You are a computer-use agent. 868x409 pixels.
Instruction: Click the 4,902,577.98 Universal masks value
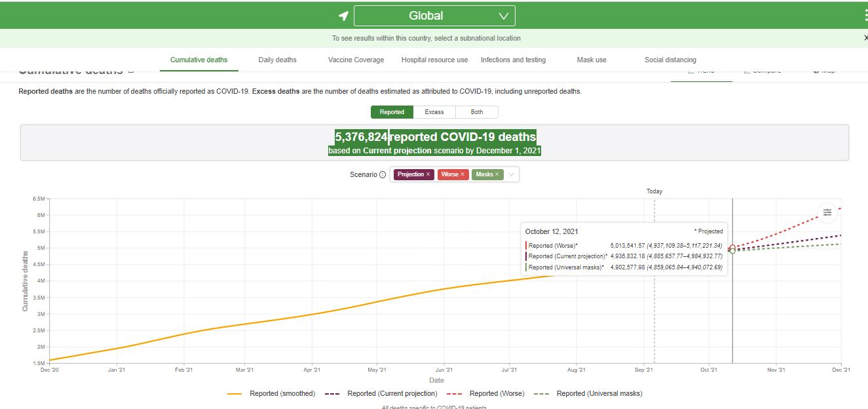pyautogui.click(x=628, y=267)
